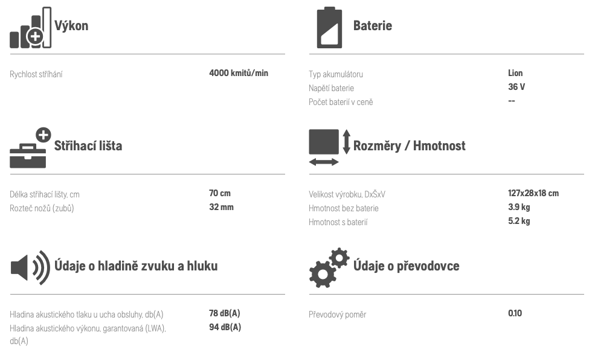The height and width of the screenshot is (364, 595).
Task: Click the Rozměry dimensions icon
Action: coord(329,147)
